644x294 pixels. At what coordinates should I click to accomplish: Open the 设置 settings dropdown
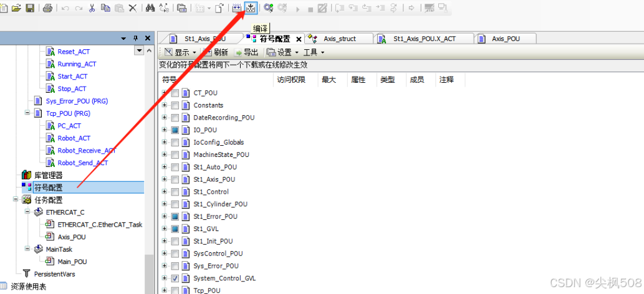(x=282, y=52)
